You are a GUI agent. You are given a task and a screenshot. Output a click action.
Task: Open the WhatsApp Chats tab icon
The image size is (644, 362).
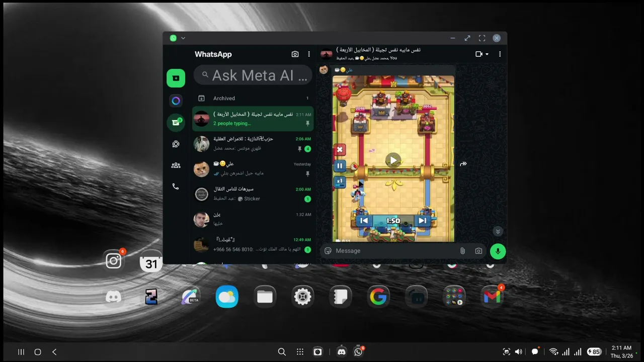point(176,78)
